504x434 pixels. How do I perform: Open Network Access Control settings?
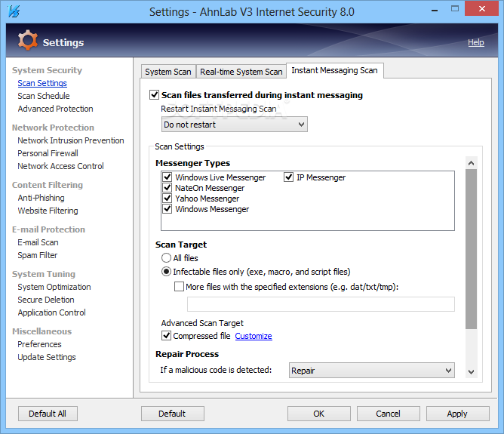[60, 166]
